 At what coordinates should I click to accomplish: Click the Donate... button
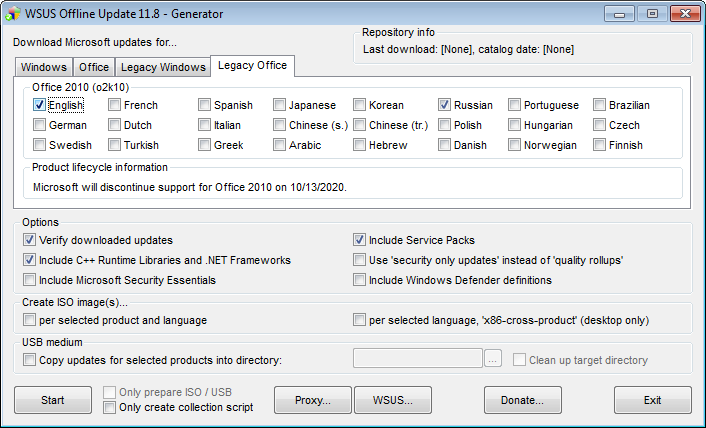[522, 400]
